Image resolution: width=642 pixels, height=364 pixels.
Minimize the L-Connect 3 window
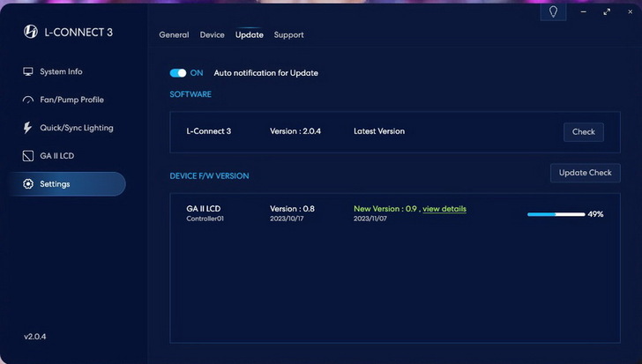tap(583, 12)
